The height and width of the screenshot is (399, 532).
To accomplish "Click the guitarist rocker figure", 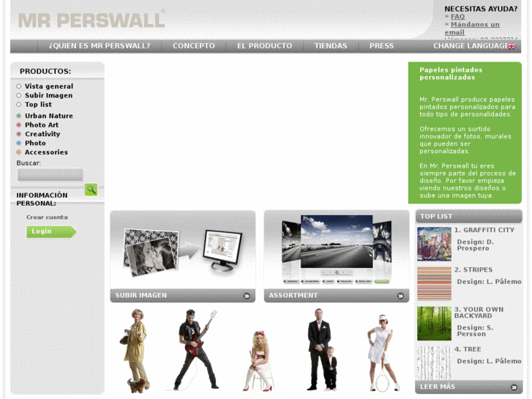I will (x=197, y=350).
